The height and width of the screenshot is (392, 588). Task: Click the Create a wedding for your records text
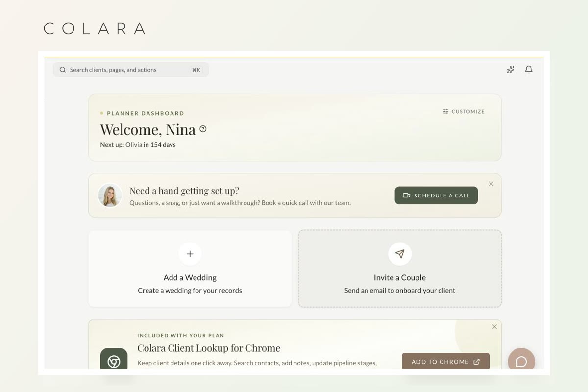(x=190, y=290)
